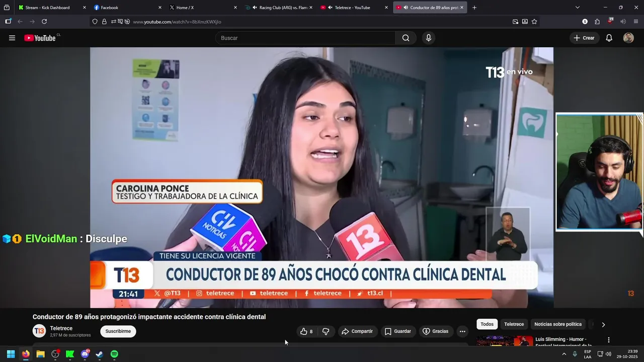Open the Teletrece channel avatar

coord(39,331)
